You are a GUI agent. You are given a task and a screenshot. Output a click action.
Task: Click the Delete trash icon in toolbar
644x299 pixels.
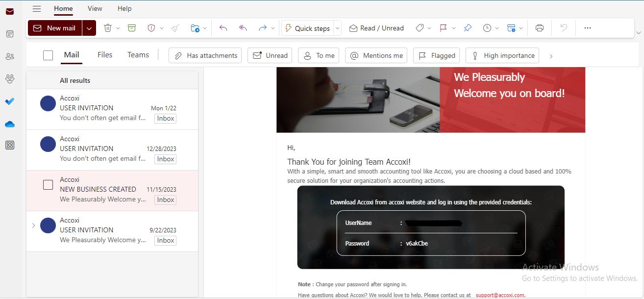108,28
